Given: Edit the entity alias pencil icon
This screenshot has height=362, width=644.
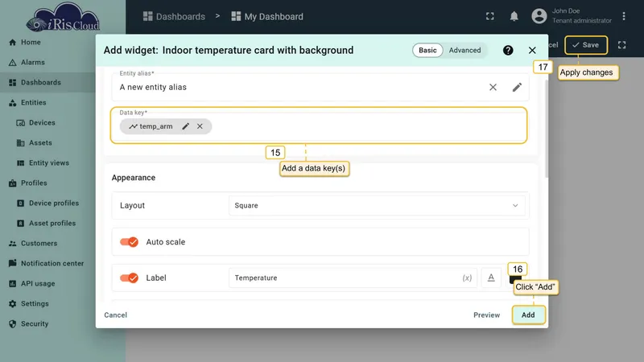Looking at the screenshot, I should (x=517, y=87).
